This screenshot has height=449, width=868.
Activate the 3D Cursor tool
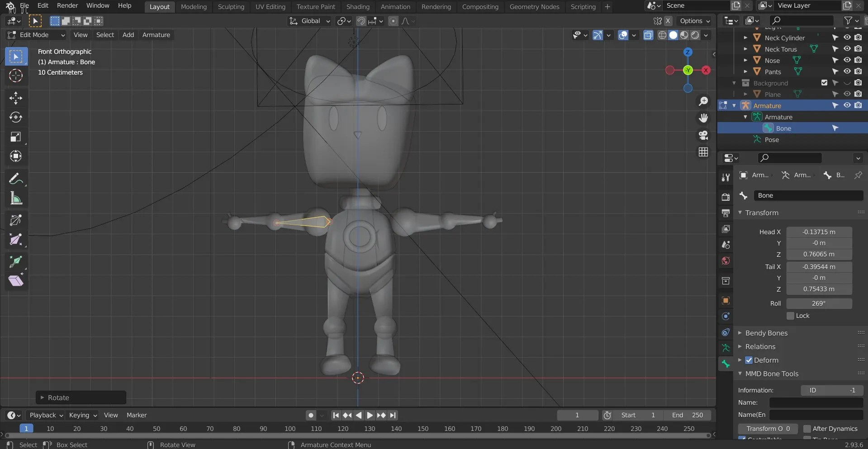pyautogui.click(x=16, y=76)
